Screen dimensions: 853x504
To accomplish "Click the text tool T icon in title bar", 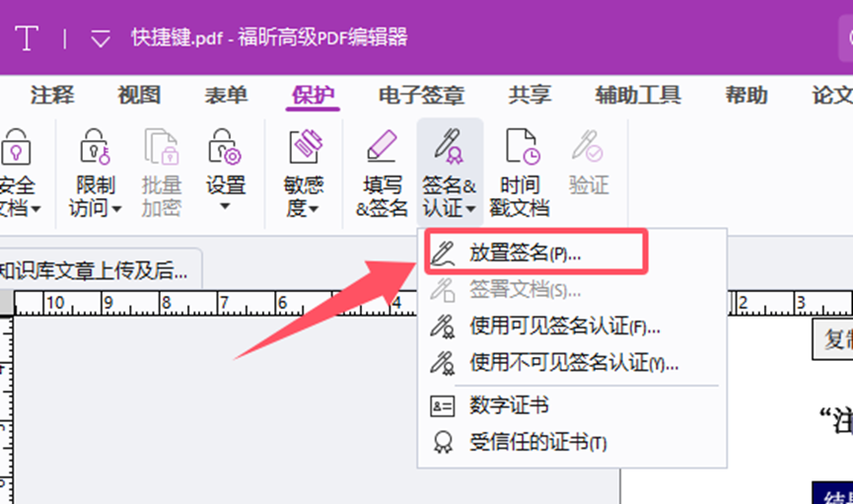I will 28,38.
